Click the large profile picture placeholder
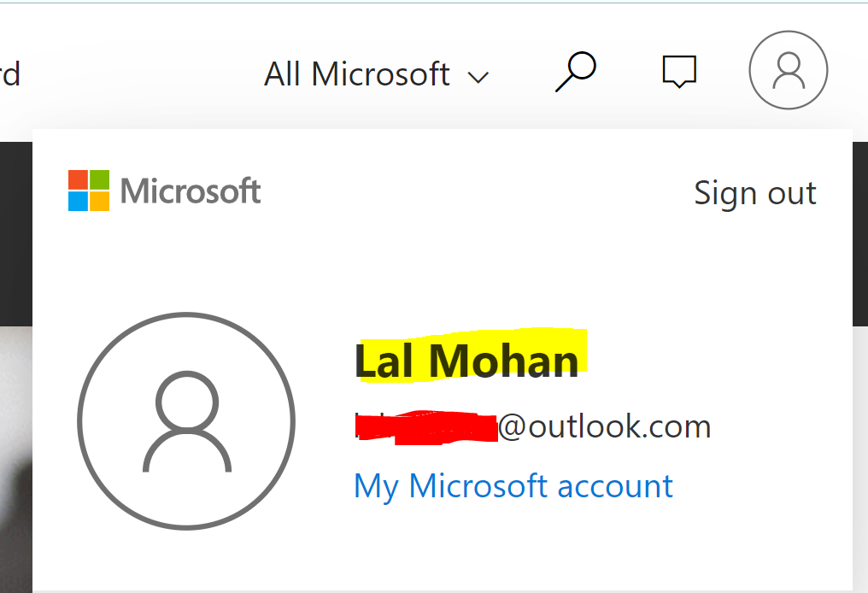This screenshot has width=868, height=593. pyautogui.click(x=186, y=421)
